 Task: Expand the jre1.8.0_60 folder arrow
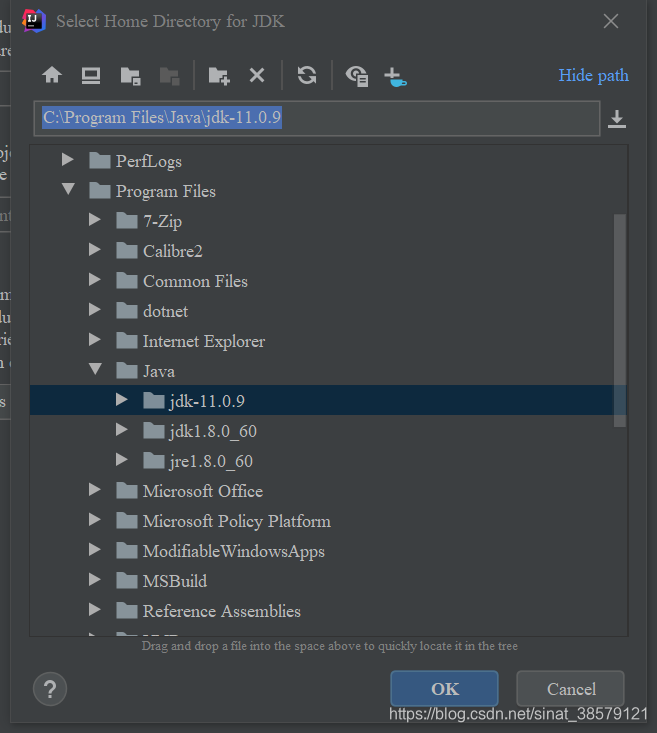[x=122, y=460]
